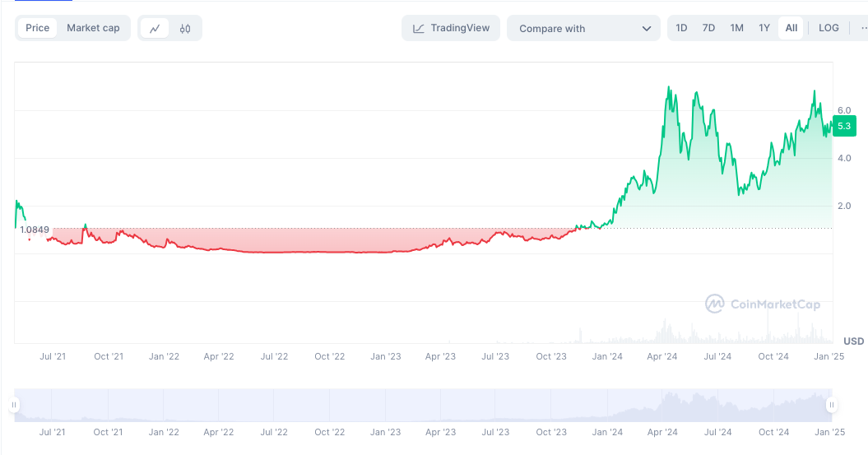868x455 pixels.
Task: Click the left range handle of the timeline
Action: coord(14,405)
